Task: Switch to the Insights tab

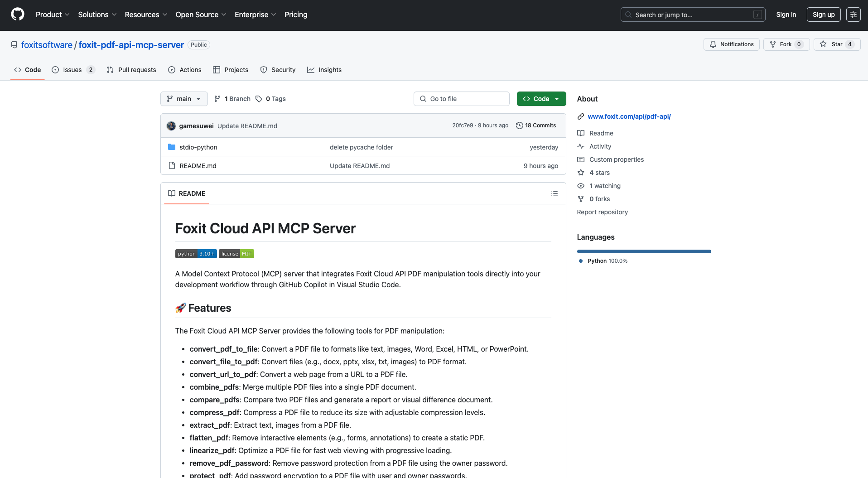Action: (324, 70)
